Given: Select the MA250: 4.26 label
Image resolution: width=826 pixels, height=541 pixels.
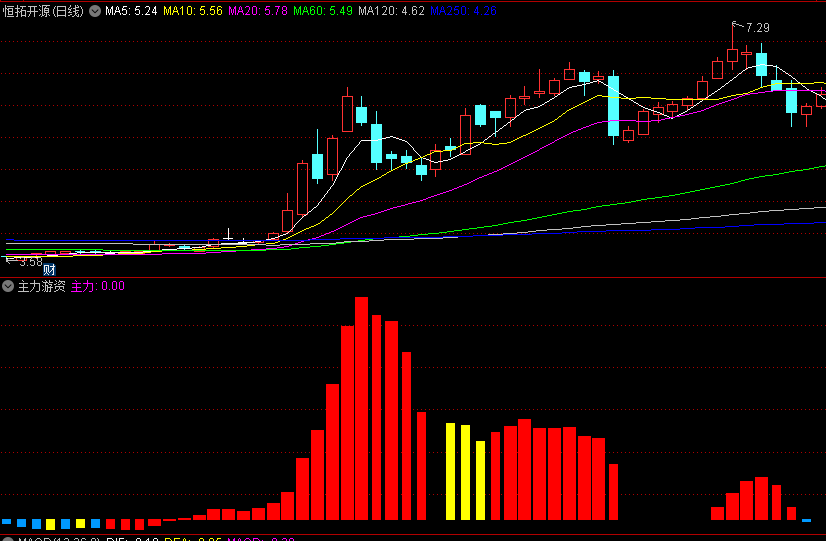Looking at the screenshot, I should pos(463,11).
